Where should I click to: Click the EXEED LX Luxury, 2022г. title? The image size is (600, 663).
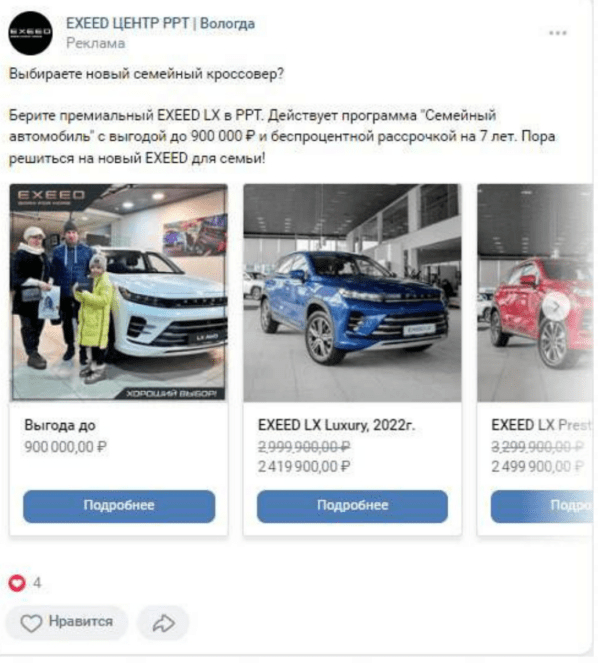(x=337, y=425)
